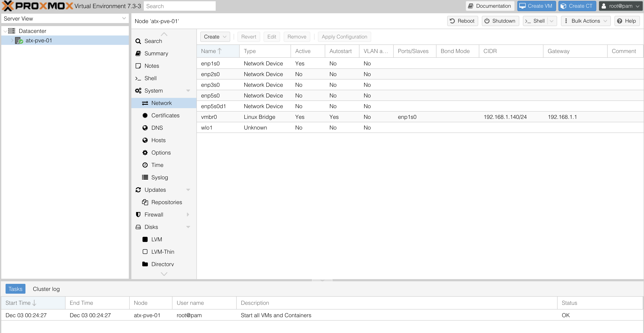644x333 pixels.
Task: Open Time clock icon entry
Action: 145,165
